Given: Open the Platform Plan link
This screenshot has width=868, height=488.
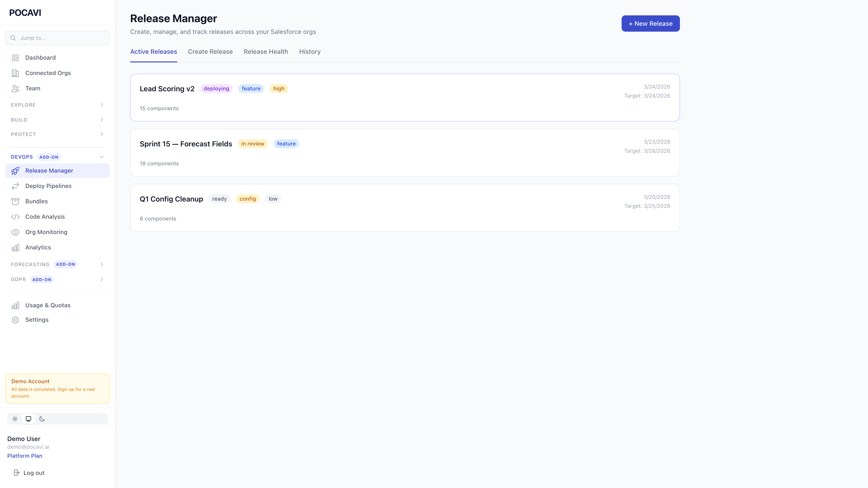Looking at the screenshot, I should tap(25, 456).
